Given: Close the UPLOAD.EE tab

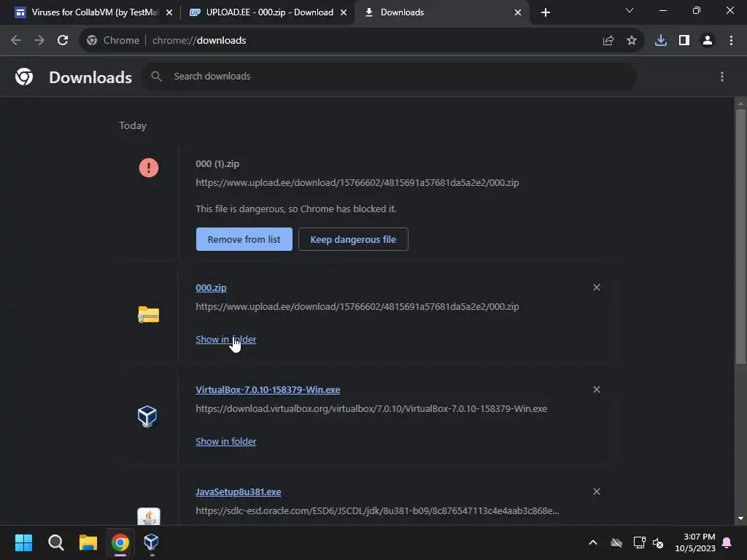Looking at the screenshot, I should tap(344, 12).
